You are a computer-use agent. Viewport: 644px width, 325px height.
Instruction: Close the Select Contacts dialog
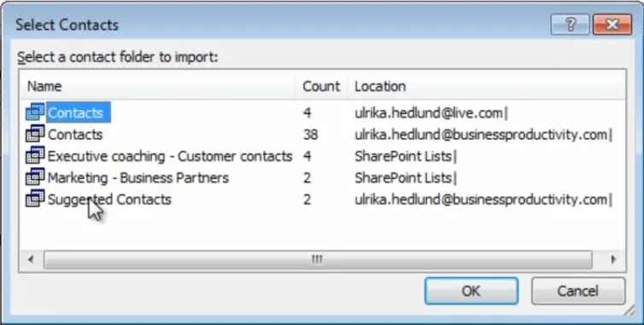coord(612,25)
